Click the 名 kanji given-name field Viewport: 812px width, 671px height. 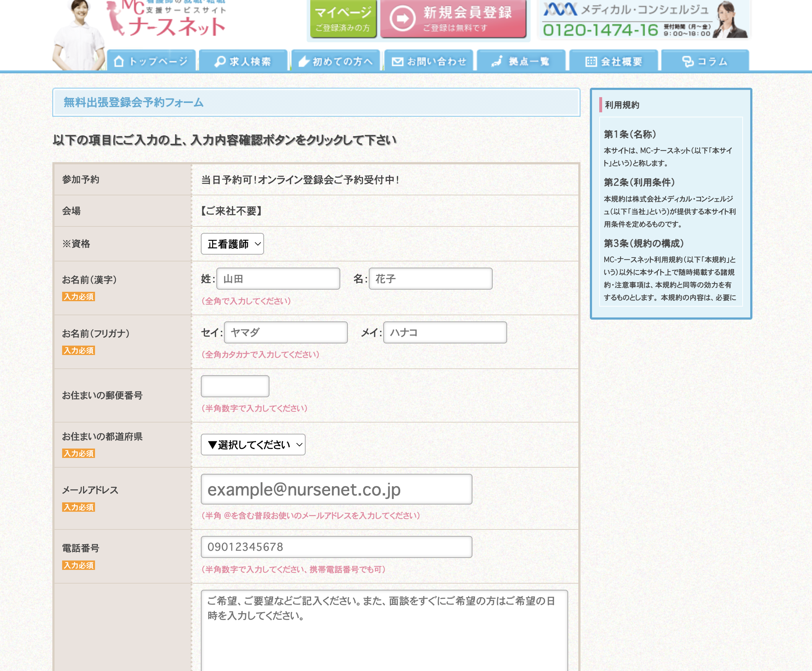[430, 279]
